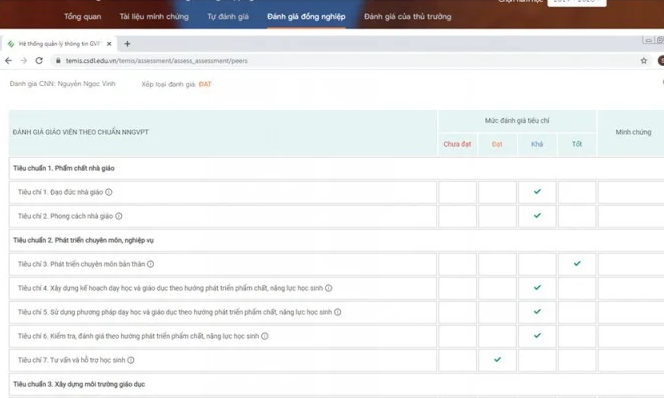664x398 pixels.
Task: Open a new browser tab
Action: [127, 44]
